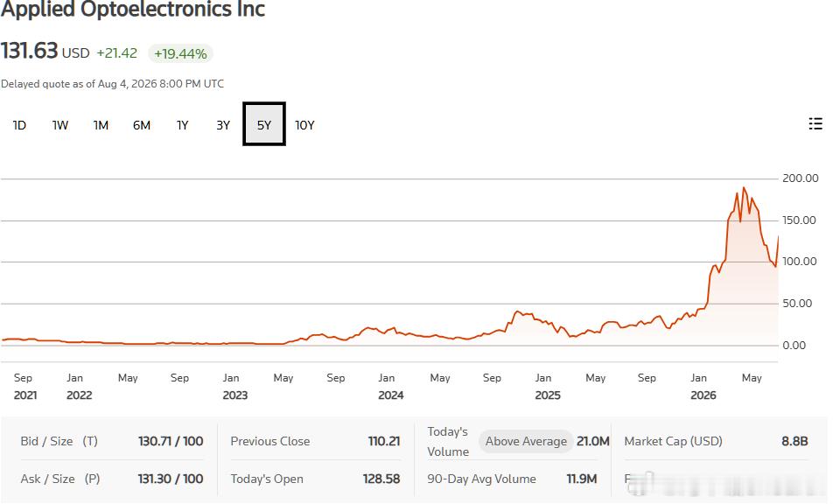Click the selected 5Y range button
The height and width of the screenshot is (504, 833).
click(x=264, y=124)
